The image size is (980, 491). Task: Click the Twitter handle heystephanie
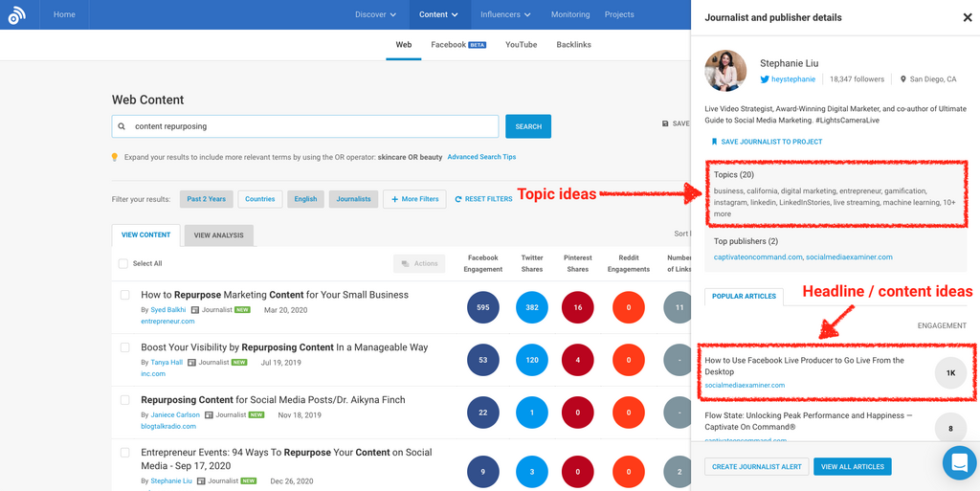pyautogui.click(x=793, y=79)
